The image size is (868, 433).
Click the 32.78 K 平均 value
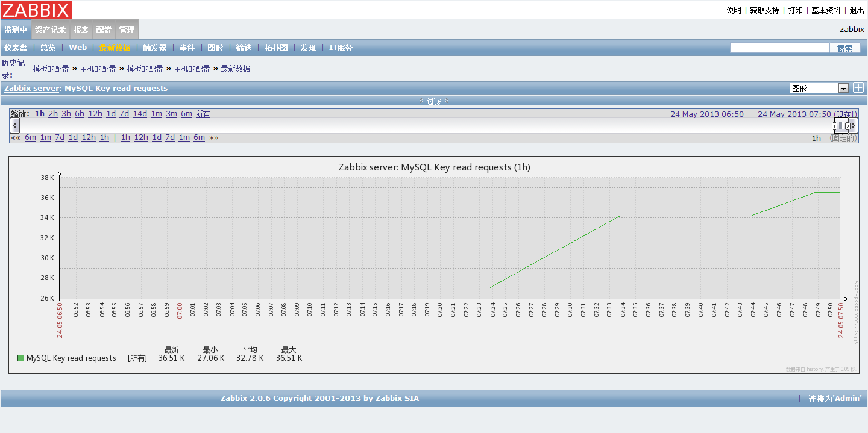(x=250, y=358)
